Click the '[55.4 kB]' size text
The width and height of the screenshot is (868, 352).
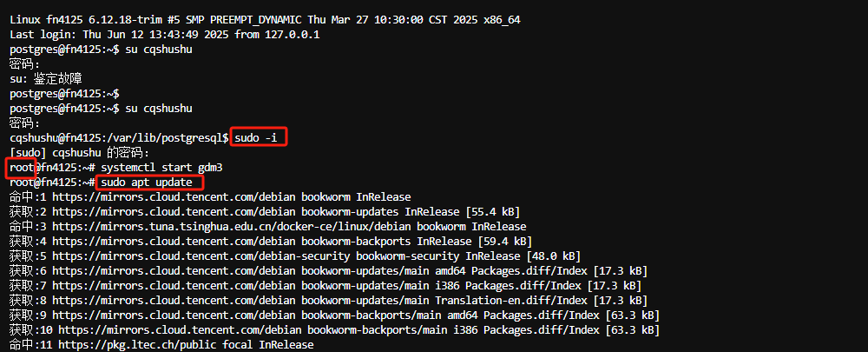(x=493, y=212)
